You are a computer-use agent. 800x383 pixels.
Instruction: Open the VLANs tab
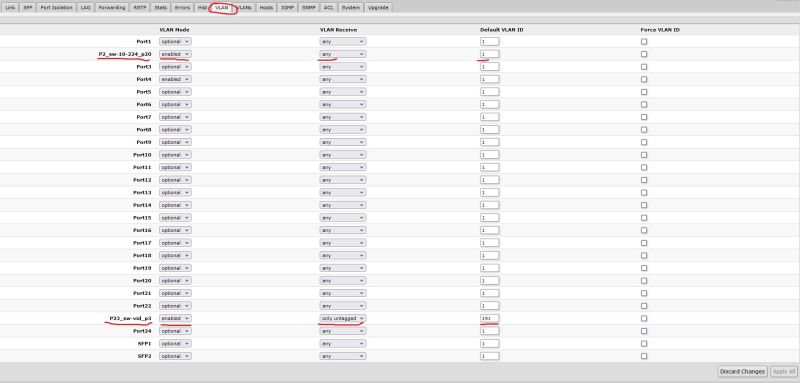[245, 8]
